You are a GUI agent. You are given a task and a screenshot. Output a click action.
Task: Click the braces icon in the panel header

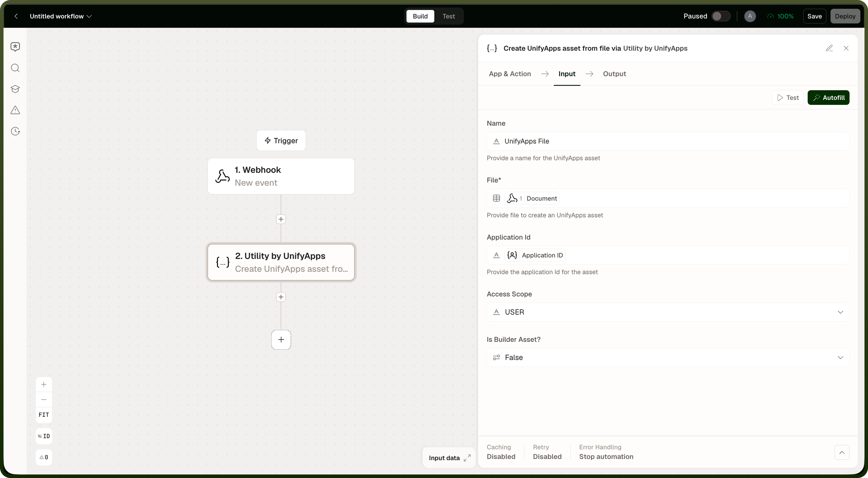(492, 48)
